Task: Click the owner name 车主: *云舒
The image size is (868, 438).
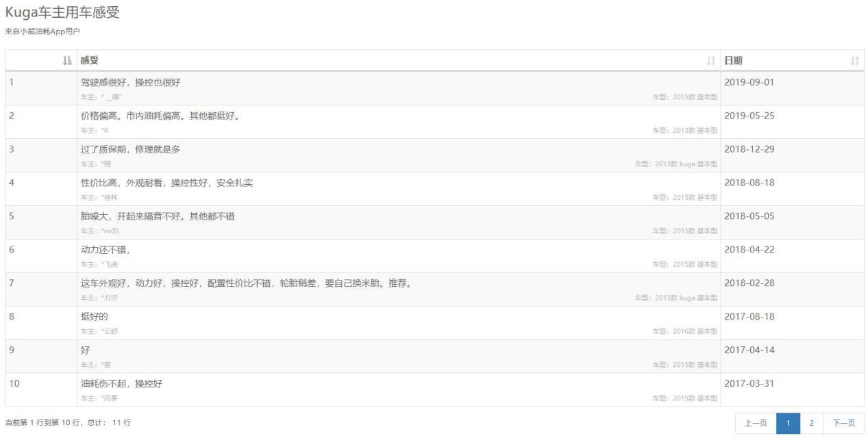Action: pyautogui.click(x=99, y=331)
